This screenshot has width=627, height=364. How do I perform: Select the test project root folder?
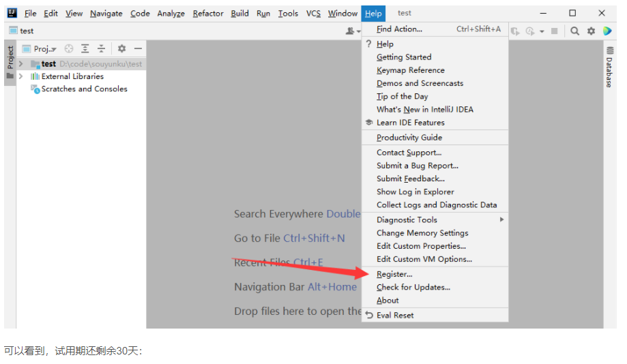[x=82, y=64]
